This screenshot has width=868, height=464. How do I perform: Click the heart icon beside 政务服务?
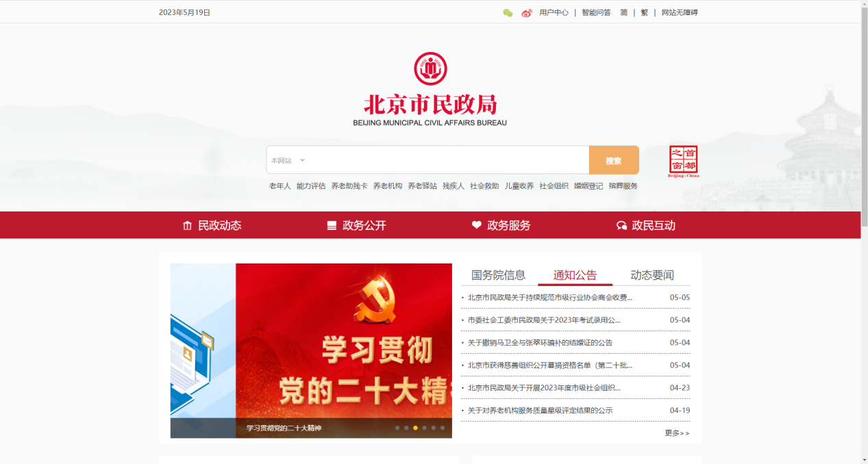tap(477, 224)
